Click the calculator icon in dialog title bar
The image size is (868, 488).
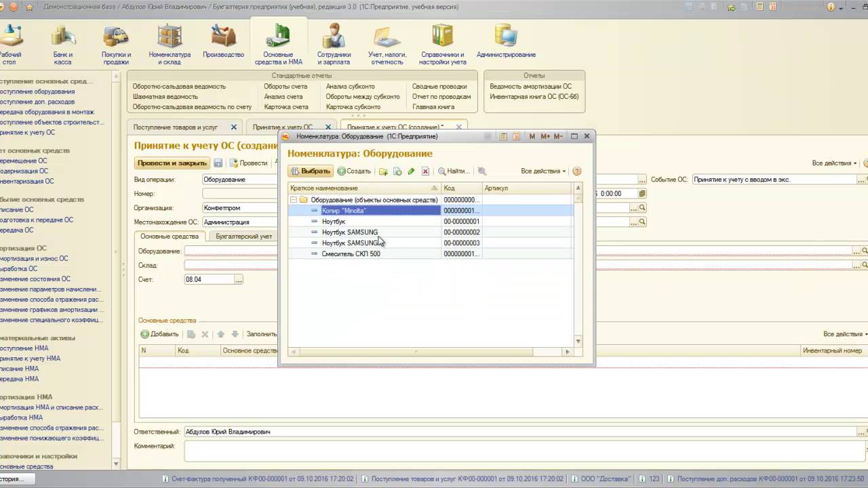click(x=503, y=136)
